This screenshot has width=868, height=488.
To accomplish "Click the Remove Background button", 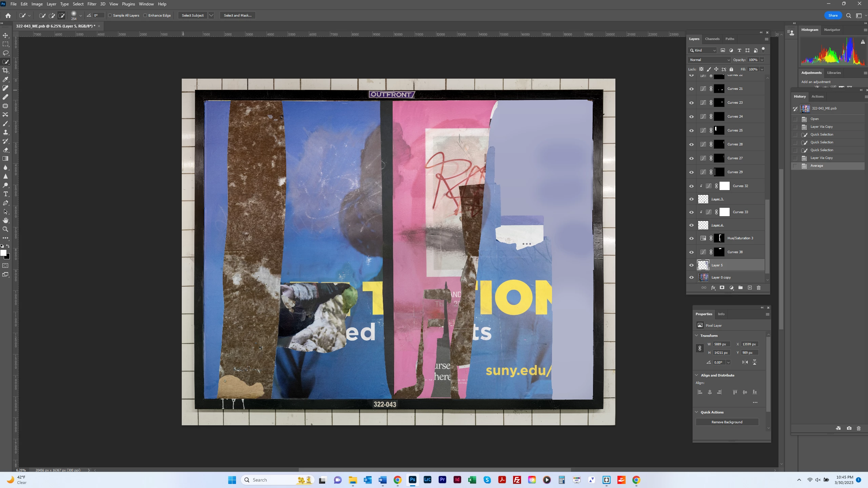I will click(x=727, y=422).
